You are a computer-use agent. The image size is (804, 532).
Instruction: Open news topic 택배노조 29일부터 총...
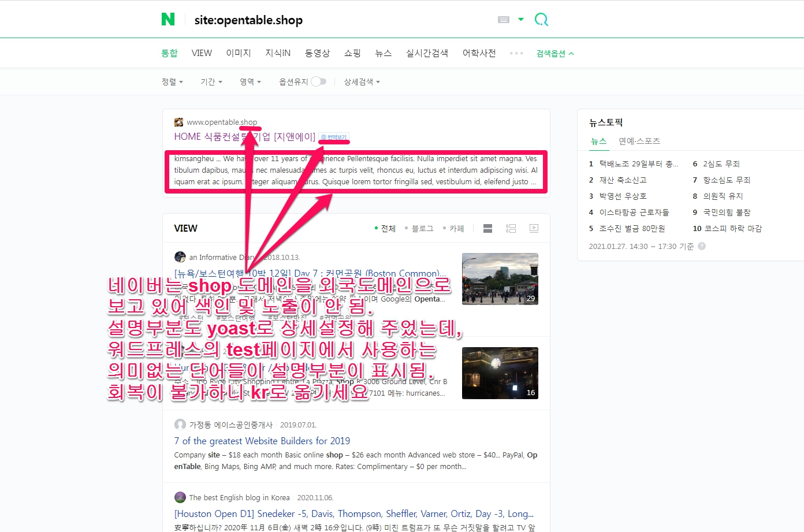pyautogui.click(x=639, y=164)
